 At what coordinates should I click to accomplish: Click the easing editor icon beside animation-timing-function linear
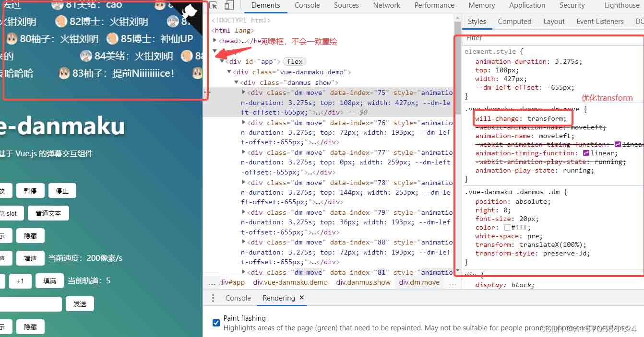586,153
